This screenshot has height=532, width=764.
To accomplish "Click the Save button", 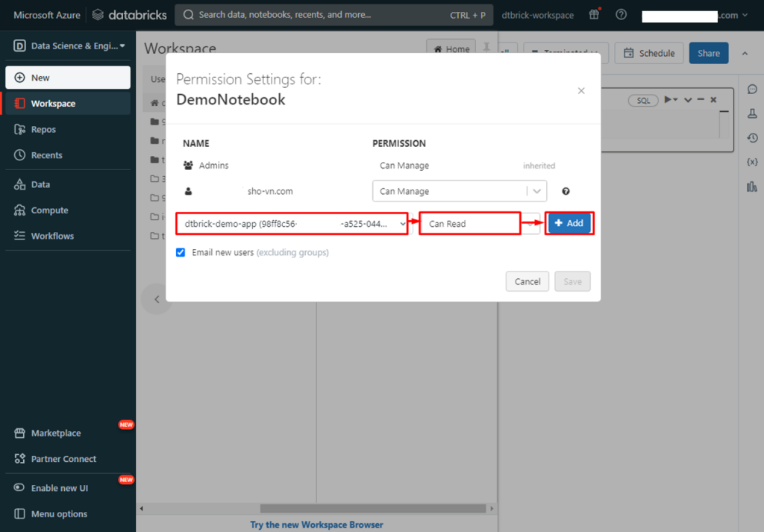I will [x=572, y=281].
